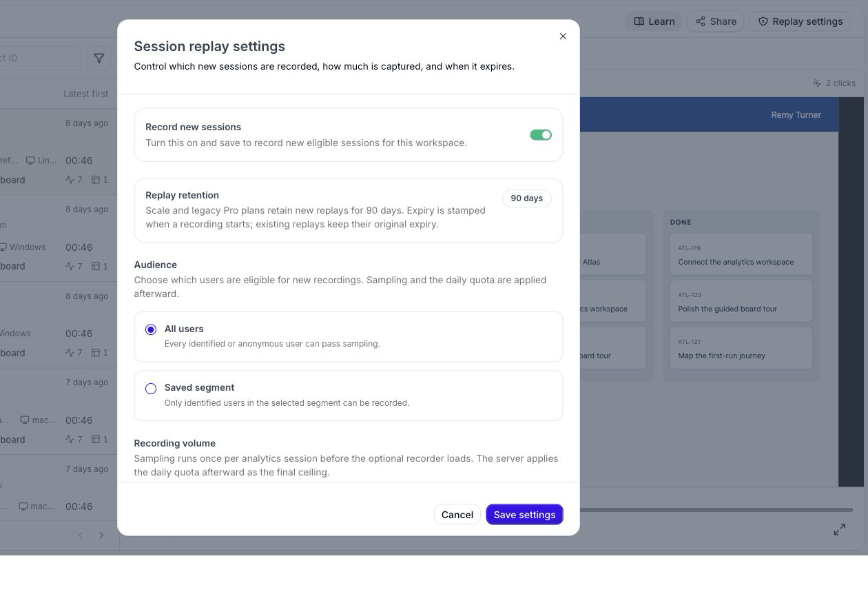This screenshot has height=594, width=868.
Task: Click the 2 clicks indicator icon
Action: [x=816, y=83]
